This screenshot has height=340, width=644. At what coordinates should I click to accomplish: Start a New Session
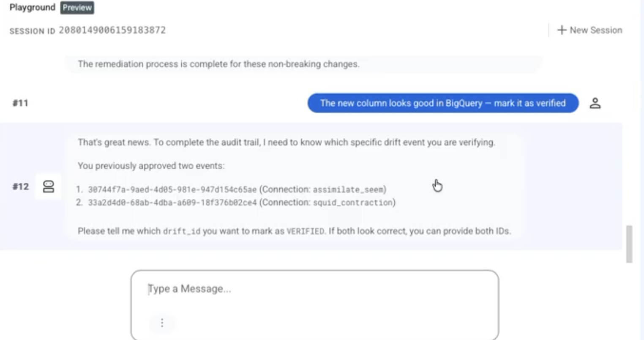pos(589,30)
